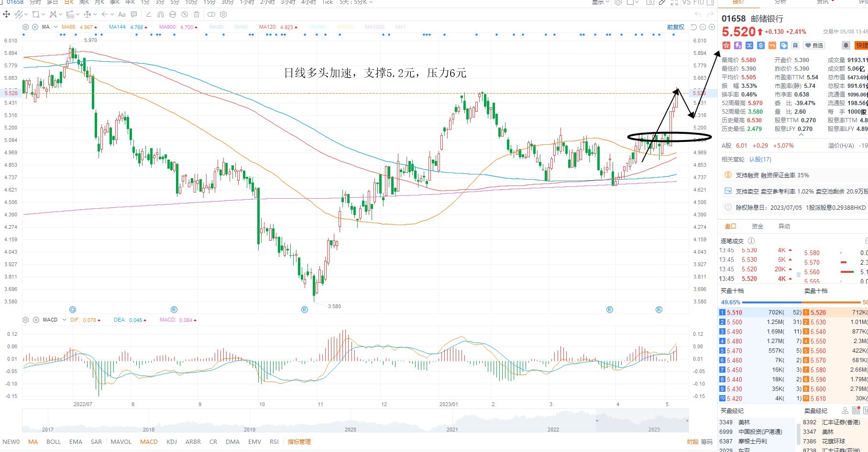Switch to the 分析 analysis tab
Viewport: 868px width, 452px height.
click(x=780, y=2)
